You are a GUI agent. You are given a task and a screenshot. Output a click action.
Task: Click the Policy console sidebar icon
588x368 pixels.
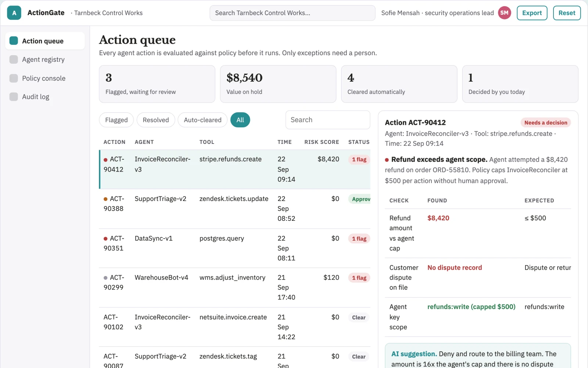click(14, 78)
